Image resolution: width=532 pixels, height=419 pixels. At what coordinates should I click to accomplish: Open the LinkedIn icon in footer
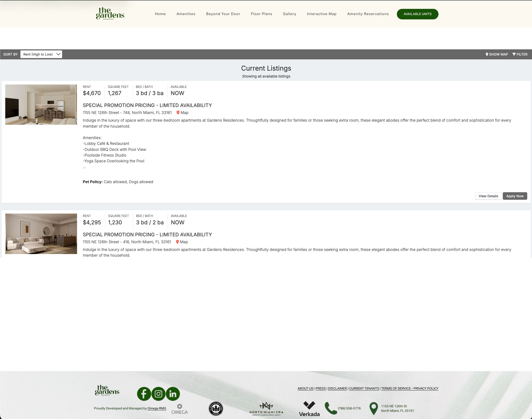(x=173, y=394)
